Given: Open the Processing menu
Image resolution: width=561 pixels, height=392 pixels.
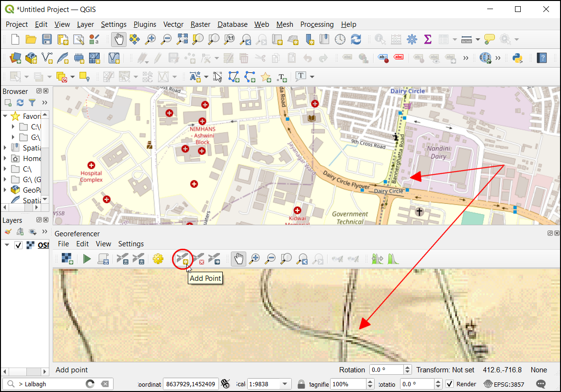Looking at the screenshot, I should coord(317,24).
